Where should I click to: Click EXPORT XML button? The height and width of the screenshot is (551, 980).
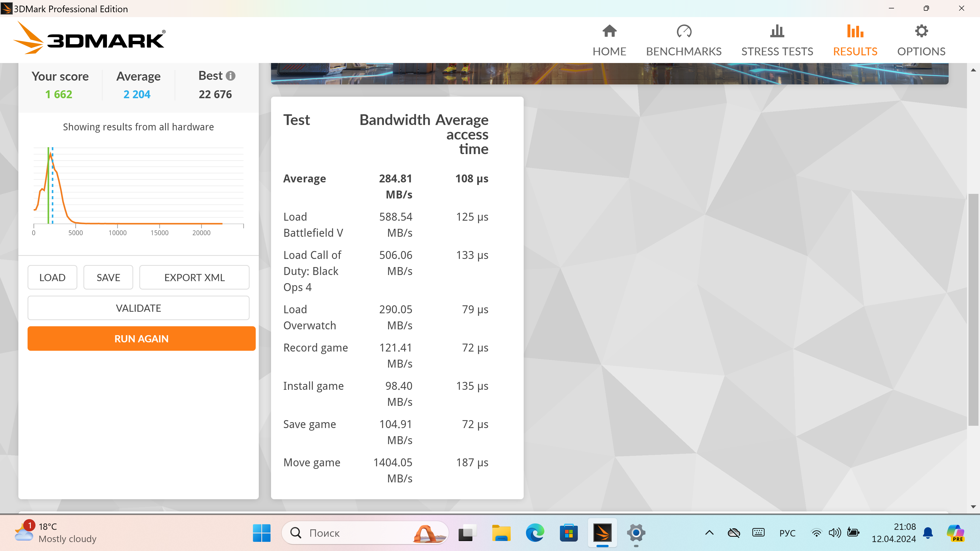[194, 278]
